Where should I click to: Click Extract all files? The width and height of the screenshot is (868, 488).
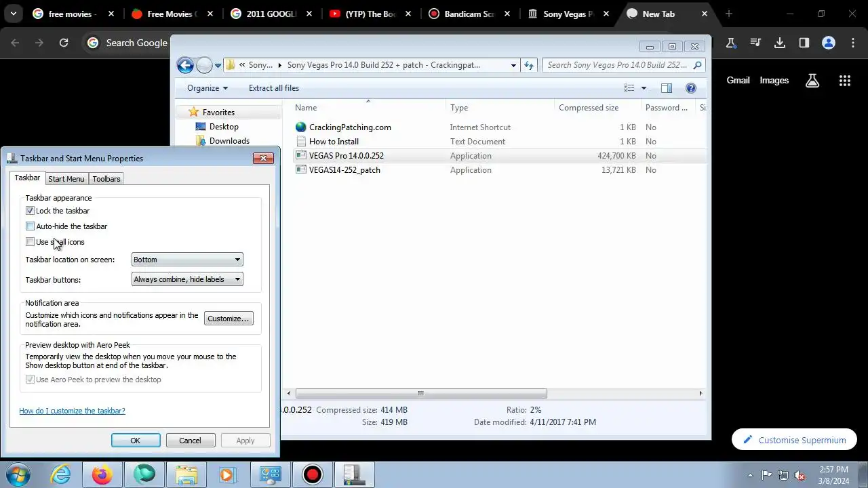tap(274, 88)
